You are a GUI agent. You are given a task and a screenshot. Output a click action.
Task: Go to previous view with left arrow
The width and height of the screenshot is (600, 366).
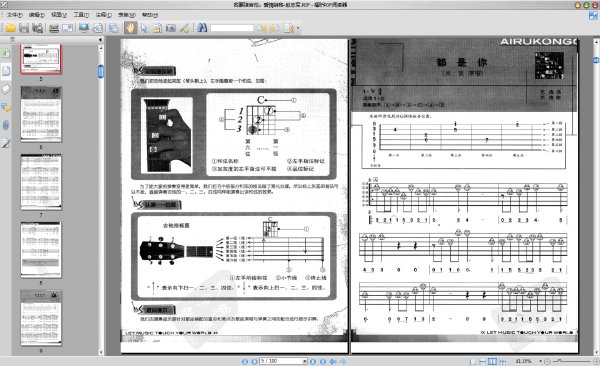pos(333,361)
